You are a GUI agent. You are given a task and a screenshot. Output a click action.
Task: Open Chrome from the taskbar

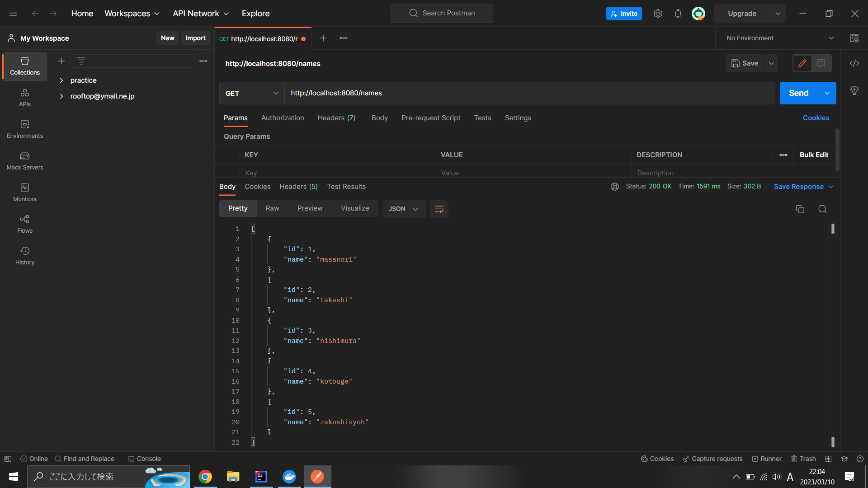point(205,477)
